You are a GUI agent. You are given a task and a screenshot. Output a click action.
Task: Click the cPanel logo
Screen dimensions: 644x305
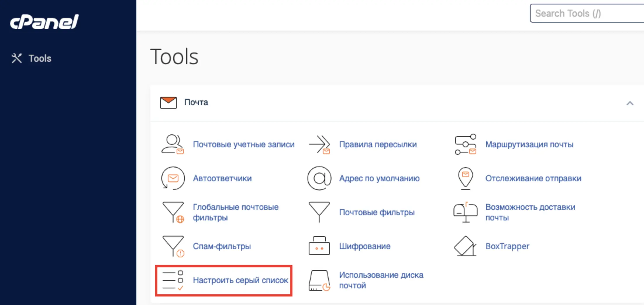click(x=44, y=22)
